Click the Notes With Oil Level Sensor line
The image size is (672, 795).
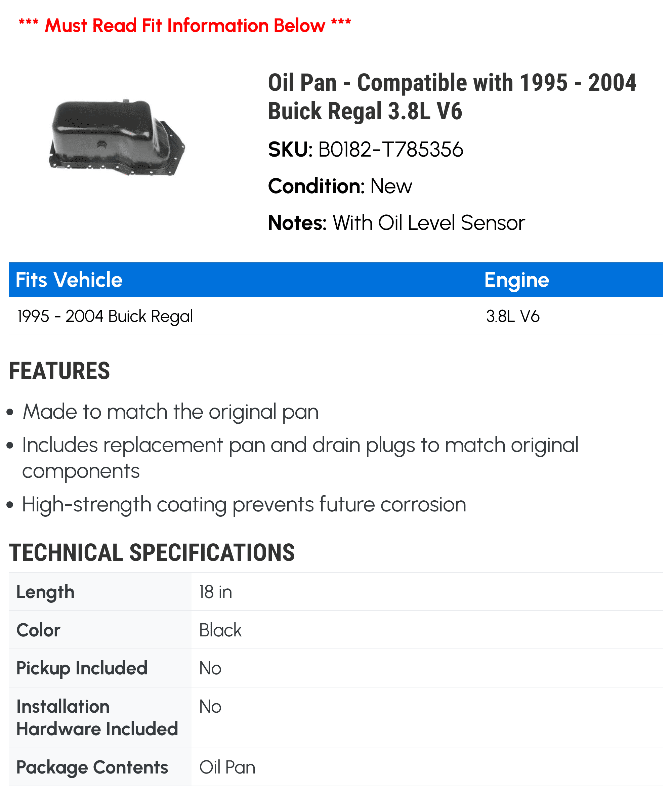[x=396, y=222]
